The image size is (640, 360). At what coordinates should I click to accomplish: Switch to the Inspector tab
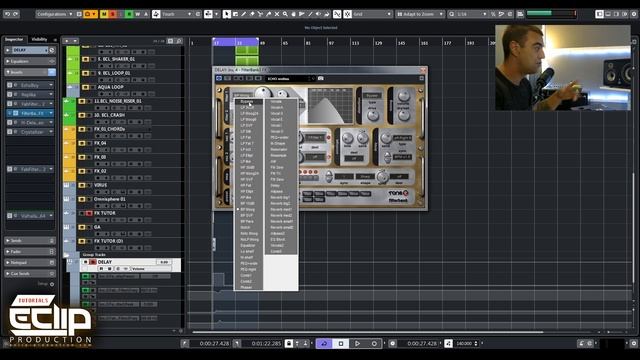click(x=14, y=39)
